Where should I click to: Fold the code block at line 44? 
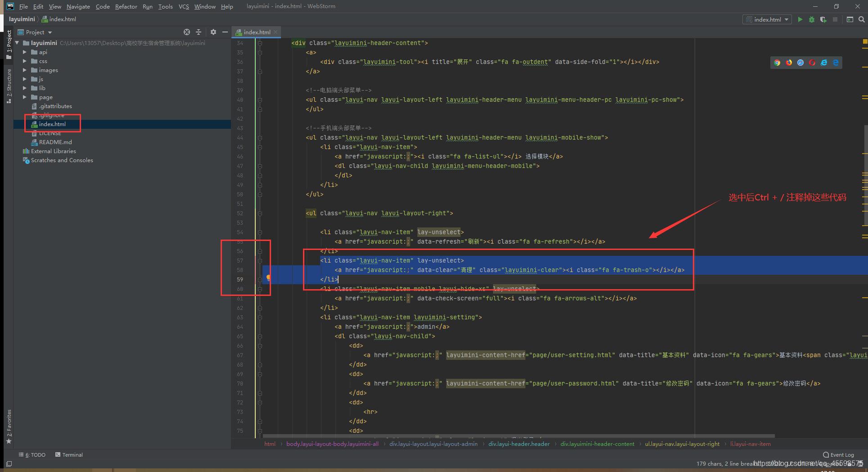pyautogui.click(x=260, y=138)
